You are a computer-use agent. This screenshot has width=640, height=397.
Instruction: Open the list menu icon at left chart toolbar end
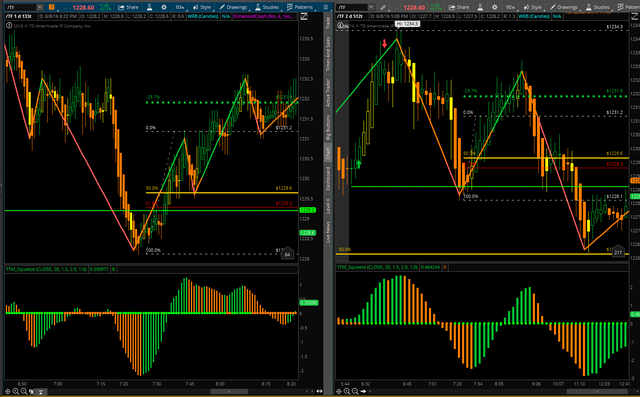pyautogui.click(x=325, y=7)
